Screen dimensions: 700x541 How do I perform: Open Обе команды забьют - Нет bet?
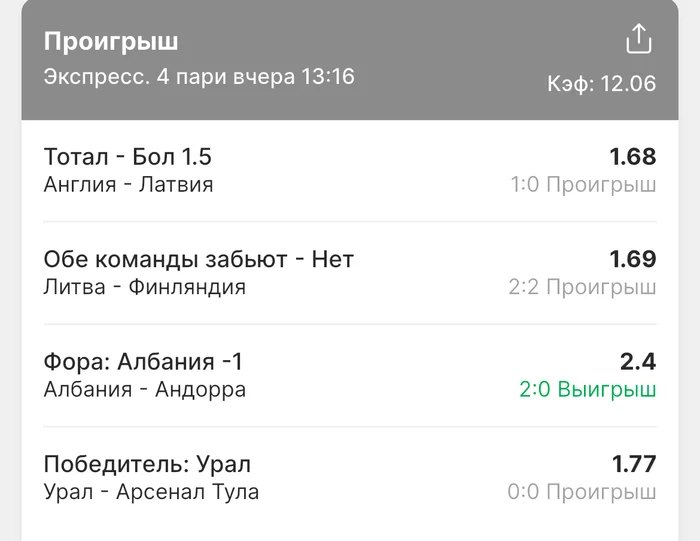tap(199, 259)
